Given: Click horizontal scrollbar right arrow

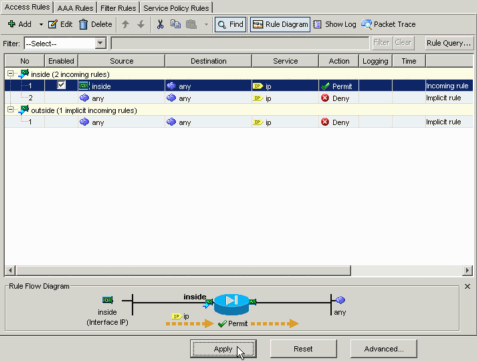Looking at the screenshot, I should point(467,270).
